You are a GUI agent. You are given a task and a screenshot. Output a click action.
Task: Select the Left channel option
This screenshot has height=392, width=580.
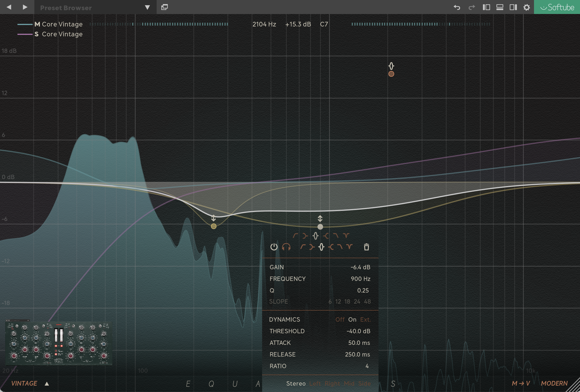pyautogui.click(x=316, y=384)
